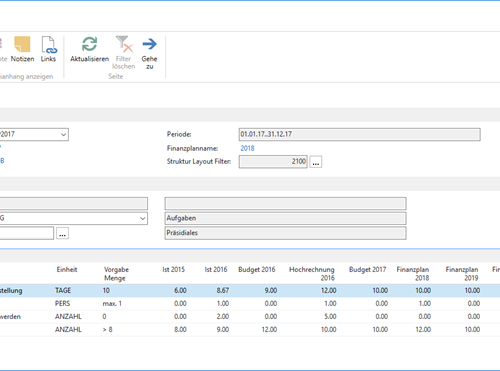
Task: Select the 2.00 Ist 2016 cell
Action: click(x=223, y=316)
